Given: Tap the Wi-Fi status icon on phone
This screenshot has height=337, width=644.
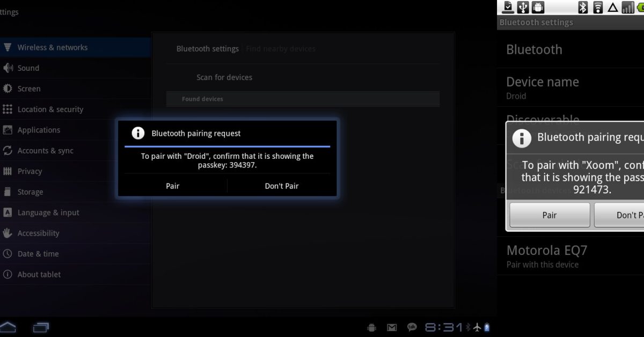Looking at the screenshot, I should 598,7.
